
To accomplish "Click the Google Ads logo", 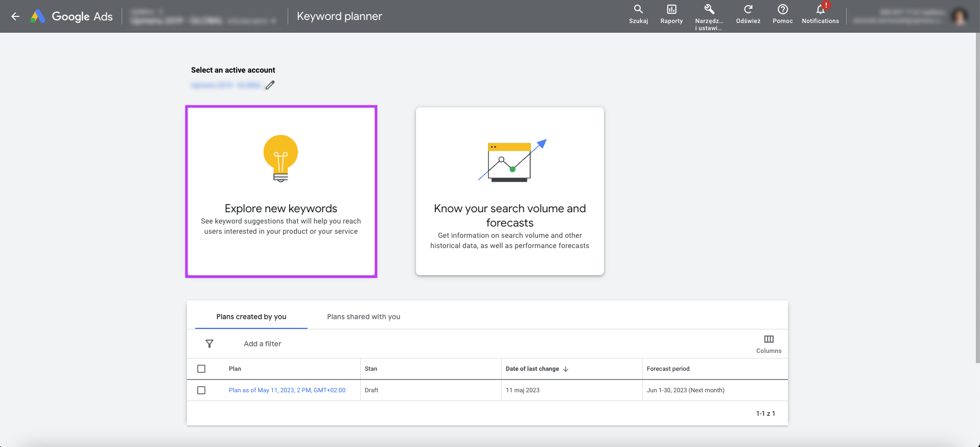I will coord(72,16).
